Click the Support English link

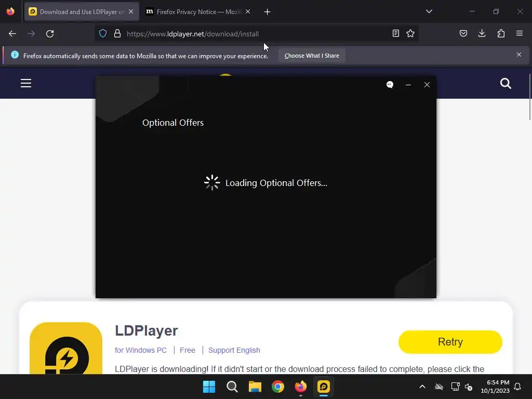coord(234,350)
